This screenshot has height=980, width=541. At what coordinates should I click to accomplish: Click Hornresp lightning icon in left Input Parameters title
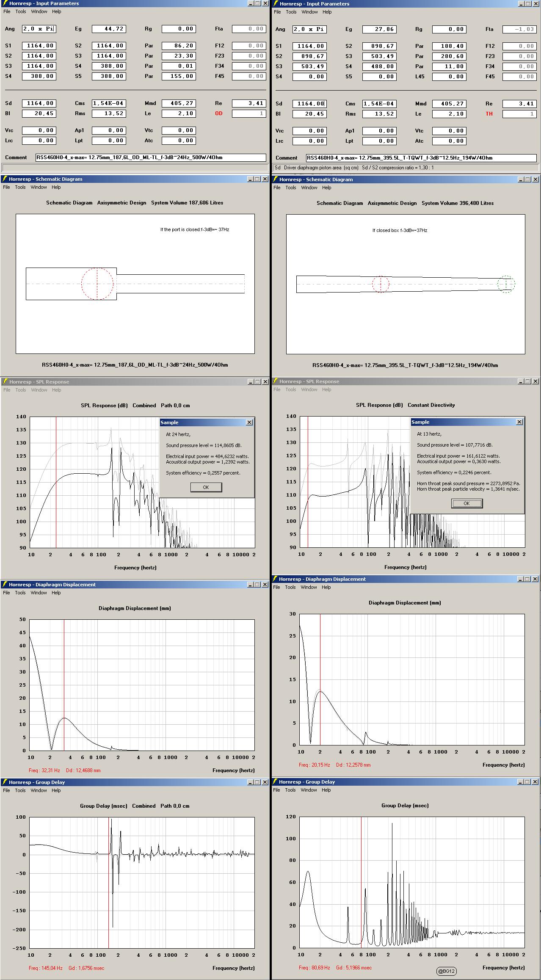coord(5,3)
